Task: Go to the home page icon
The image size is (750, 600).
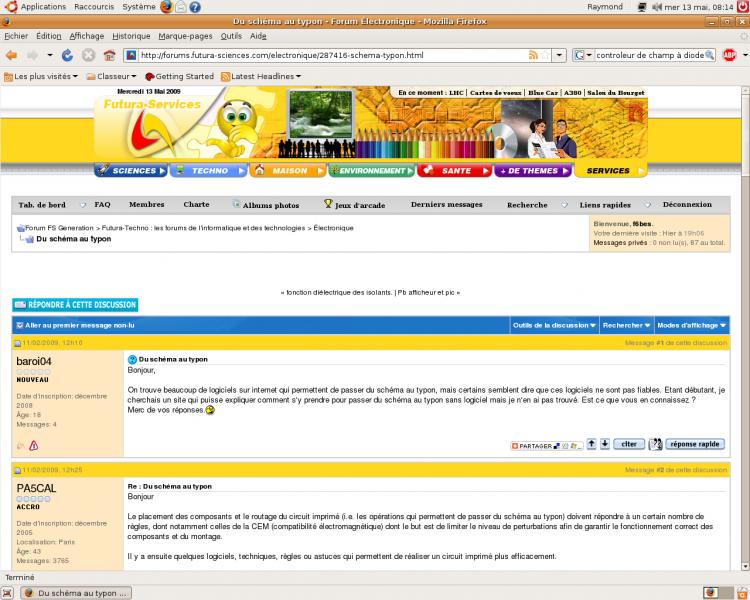Action: (x=110, y=56)
